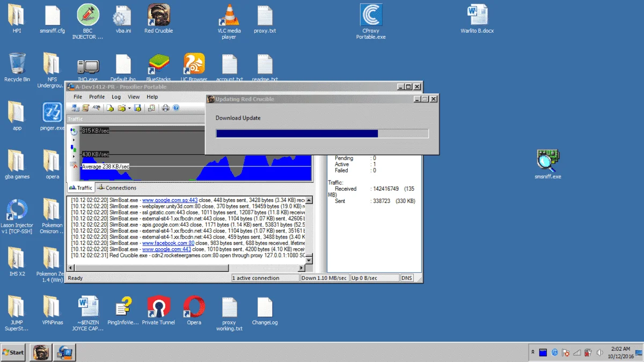This screenshot has height=362, width=644.
Task: Click Red Crucible taskbar button
Action: (42, 352)
